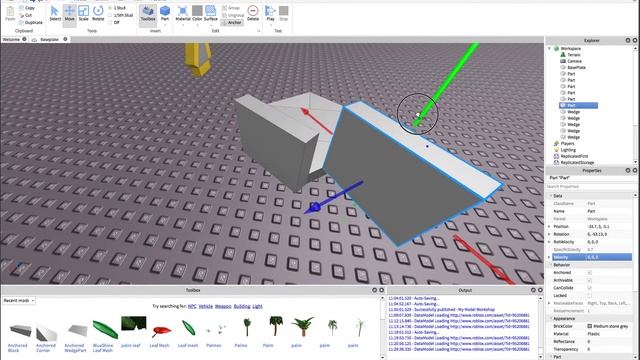The height and width of the screenshot is (360, 640).
Task: Switch to the Scale tool
Action: pyautogui.click(x=83, y=13)
